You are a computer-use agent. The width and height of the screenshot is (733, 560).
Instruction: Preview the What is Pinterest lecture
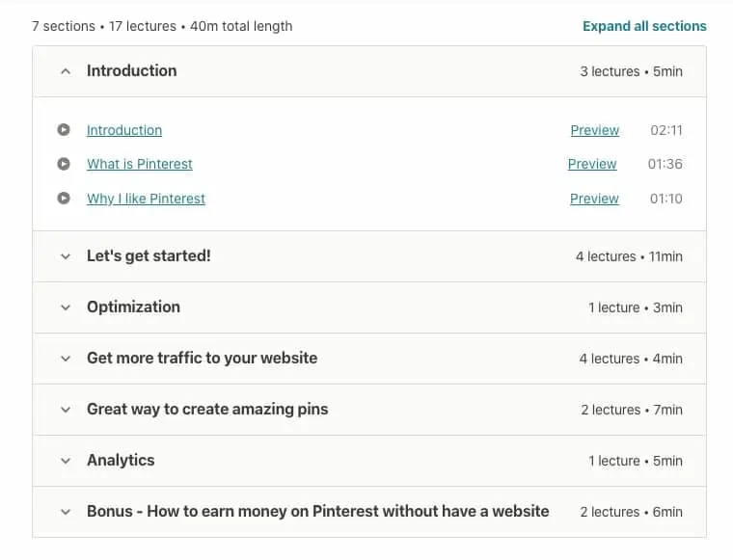pyautogui.click(x=592, y=164)
